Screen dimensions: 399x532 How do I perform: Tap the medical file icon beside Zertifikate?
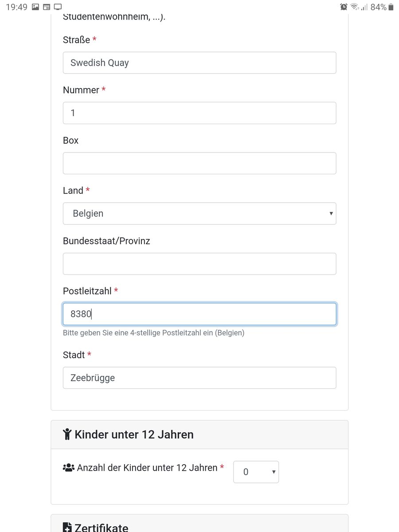pos(67,528)
